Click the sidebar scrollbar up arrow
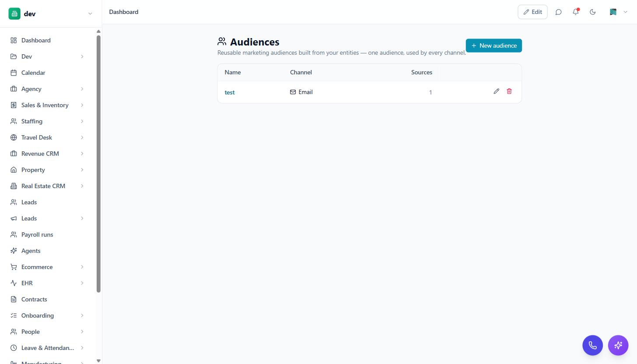637x364 pixels. (x=98, y=31)
